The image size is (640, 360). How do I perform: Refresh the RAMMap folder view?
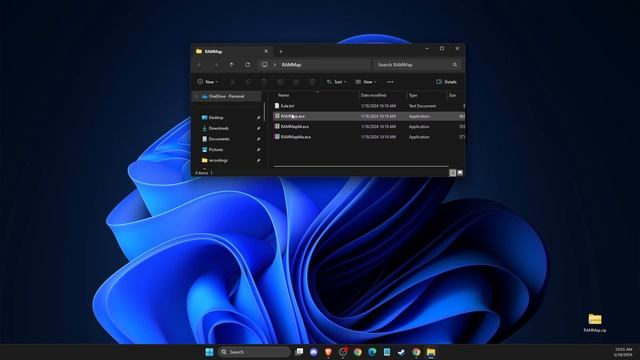(248, 64)
